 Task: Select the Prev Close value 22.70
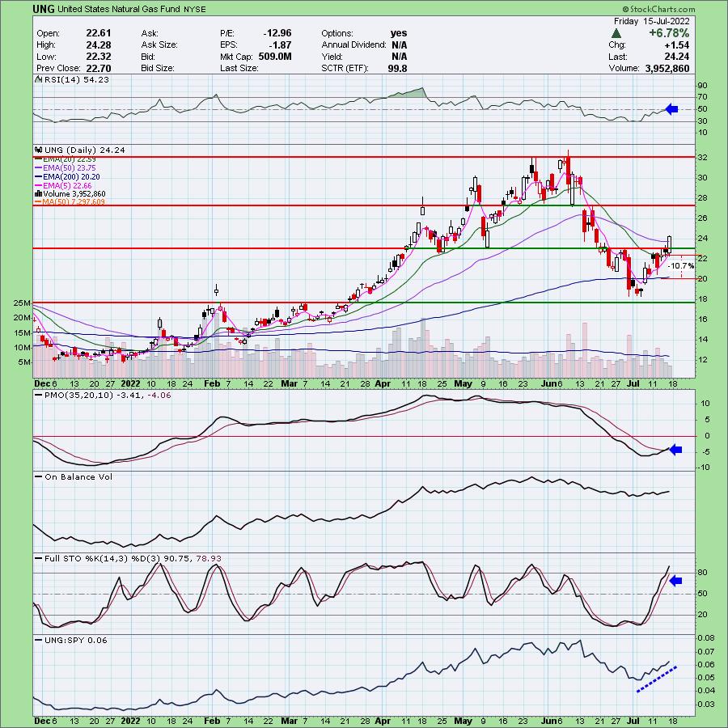tap(99, 68)
